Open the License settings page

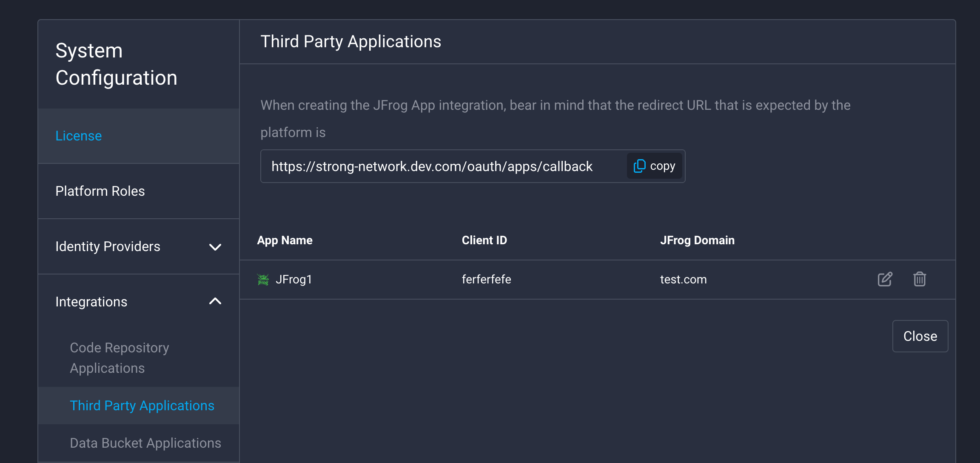[x=79, y=136]
